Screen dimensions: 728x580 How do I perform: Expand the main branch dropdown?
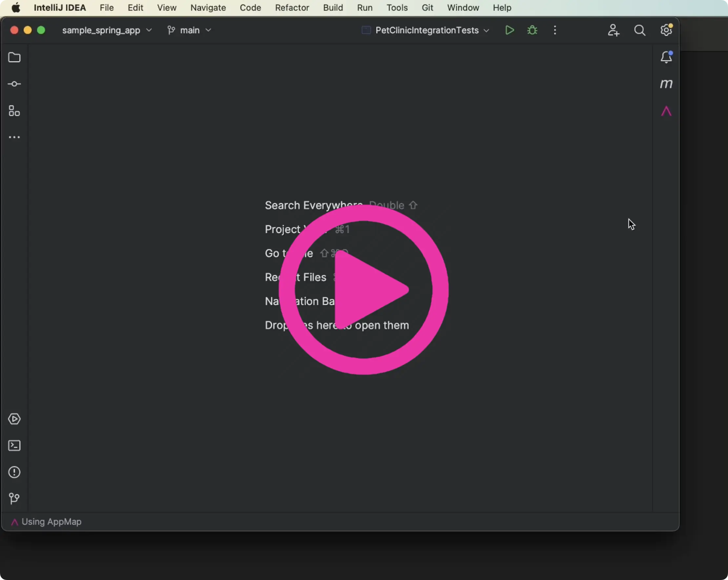190,30
